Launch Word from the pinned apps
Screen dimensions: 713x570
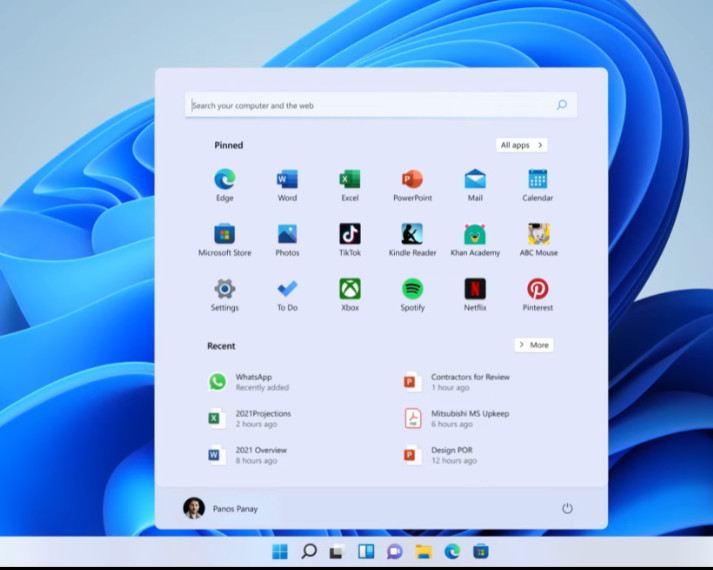pyautogui.click(x=287, y=180)
